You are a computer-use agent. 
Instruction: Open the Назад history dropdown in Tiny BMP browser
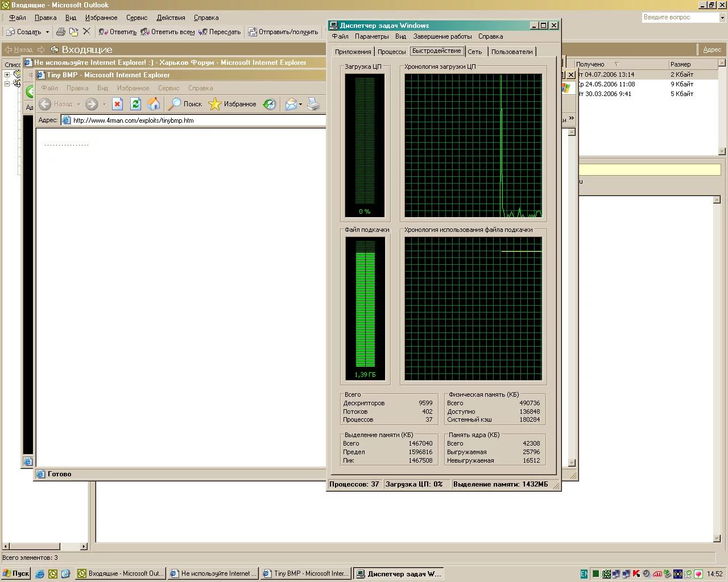(78, 104)
